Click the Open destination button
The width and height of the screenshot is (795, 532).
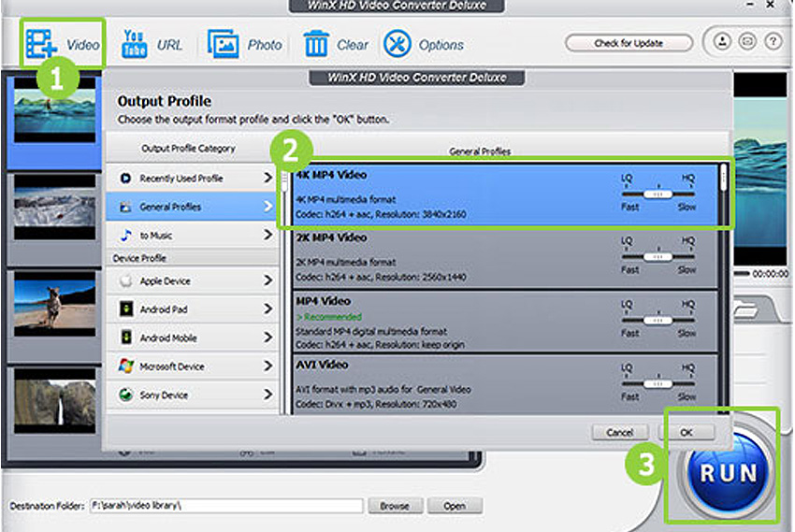pyautogui.click(x=455, y=505)
